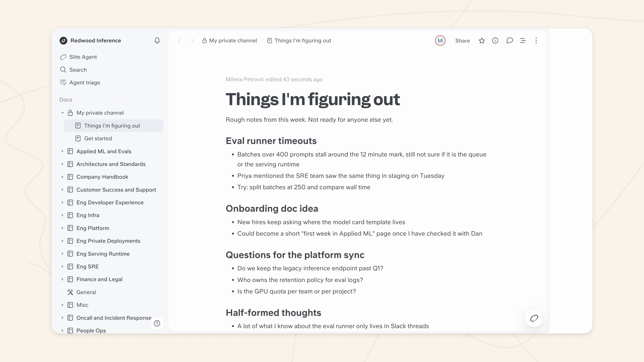The image size is (644, 362).
Task: Open the Finance and Legal channel
Action: (x=99, y=279)
